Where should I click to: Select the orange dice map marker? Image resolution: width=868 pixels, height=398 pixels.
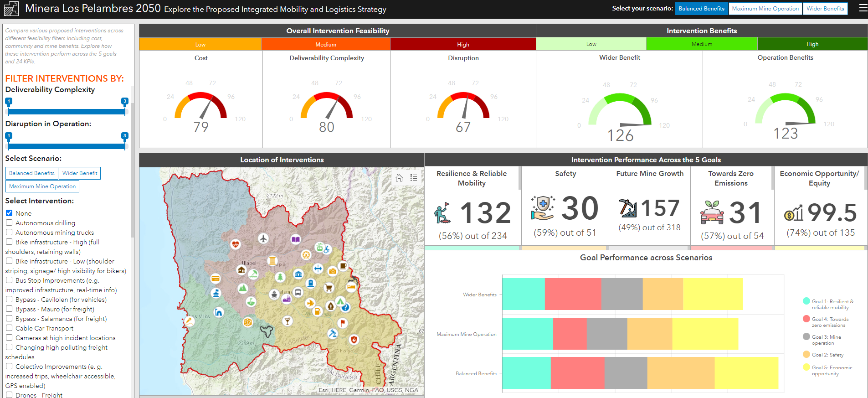point(247,322)
